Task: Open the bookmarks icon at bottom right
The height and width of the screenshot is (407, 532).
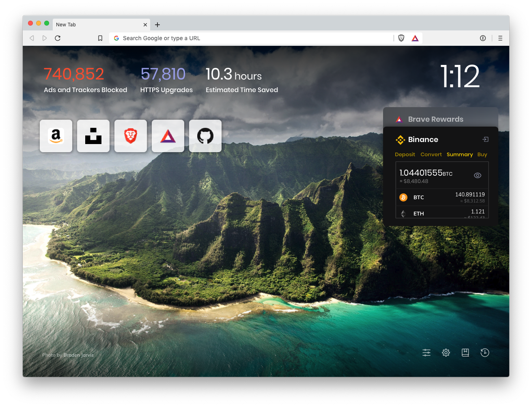Action: click(x=465, y=353)
